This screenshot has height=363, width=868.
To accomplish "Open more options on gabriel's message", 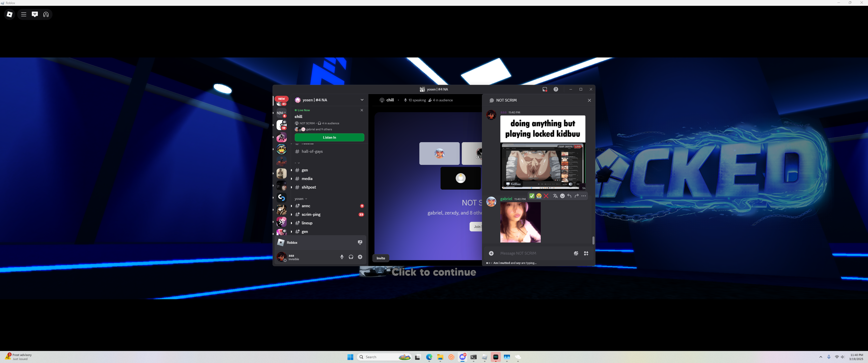I will 584,196.
